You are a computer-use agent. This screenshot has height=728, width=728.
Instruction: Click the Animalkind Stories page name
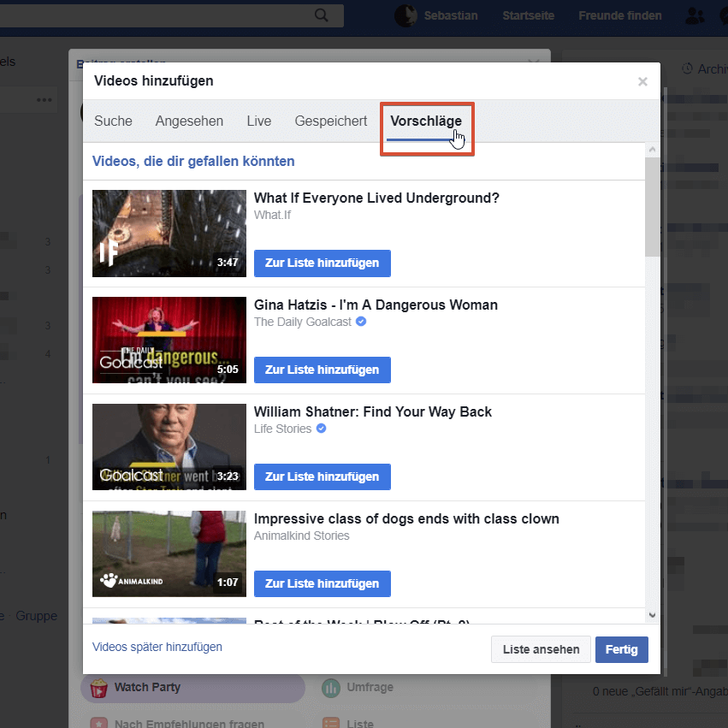pyautogui.click(x=301, y=536)
